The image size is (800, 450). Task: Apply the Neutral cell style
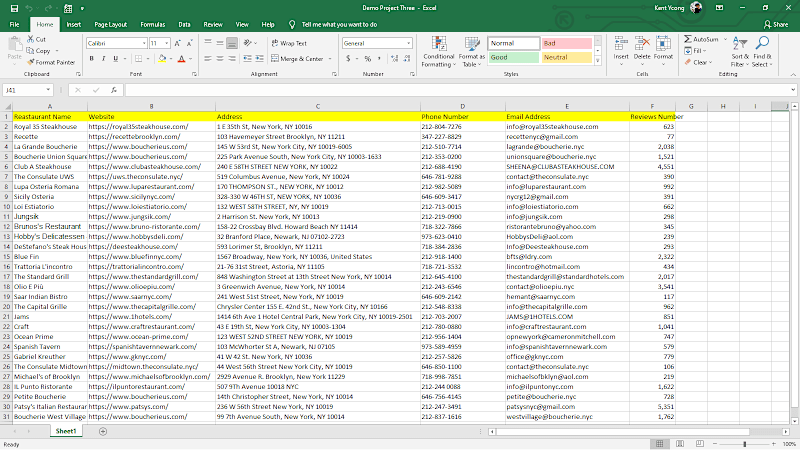pos(566,58)
